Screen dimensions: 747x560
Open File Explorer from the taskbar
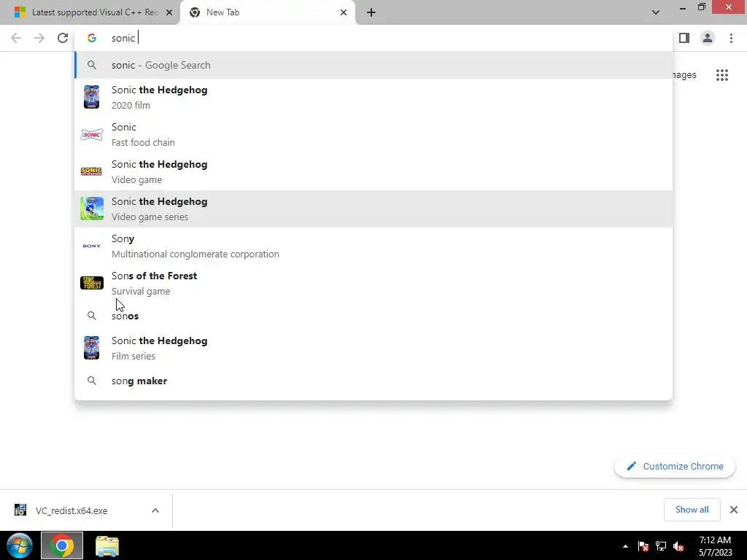(107, 545)
